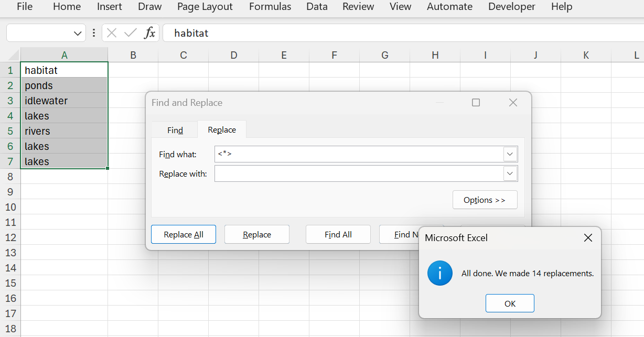This screenshot has width=644, height=337.
Task: Select cell A3 containing idlewater
Action: [64, 101]
